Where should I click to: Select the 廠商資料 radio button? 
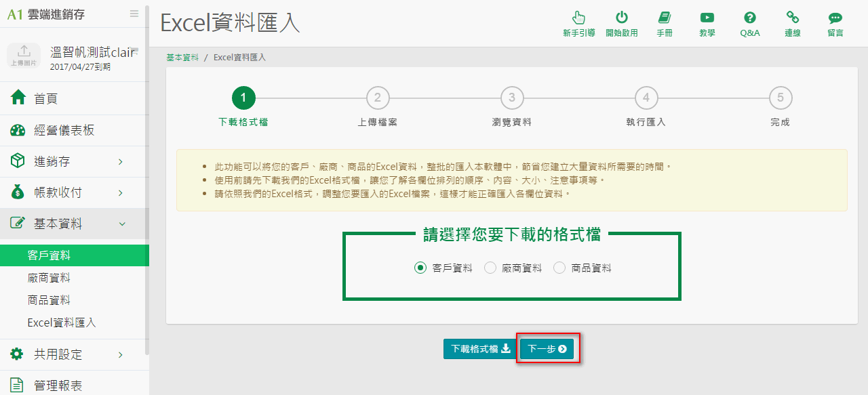click(490, 268)
